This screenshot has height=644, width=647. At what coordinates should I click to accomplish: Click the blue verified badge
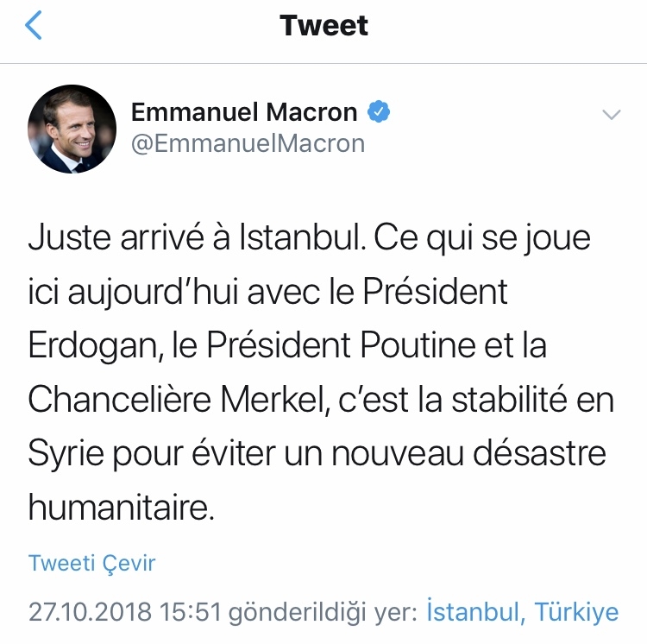tap(380, 112)
